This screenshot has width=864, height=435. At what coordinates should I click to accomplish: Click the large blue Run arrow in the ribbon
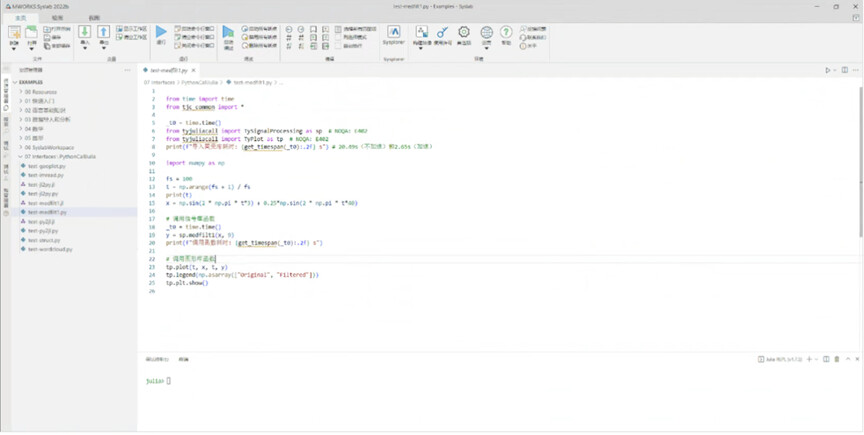click(161, 31)
